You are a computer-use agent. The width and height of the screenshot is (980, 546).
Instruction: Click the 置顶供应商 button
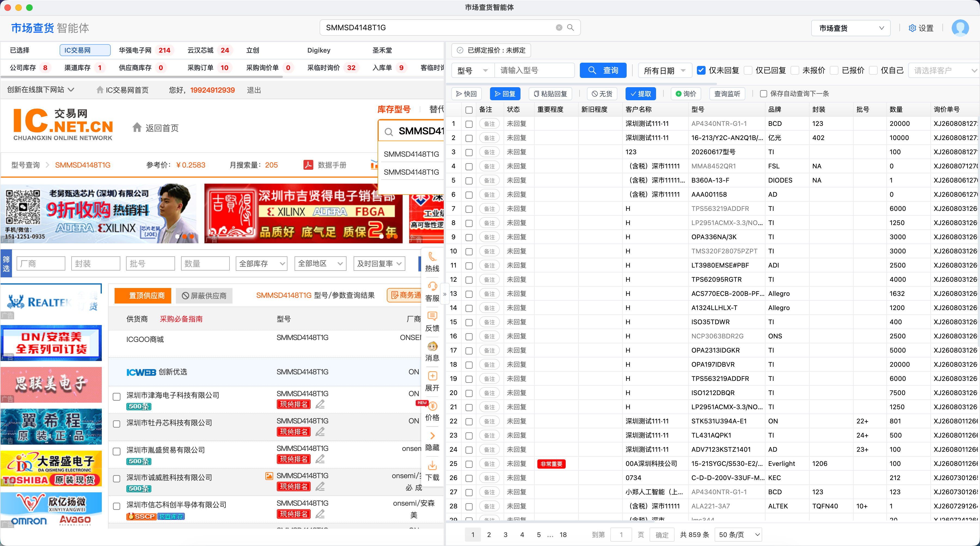143,295
